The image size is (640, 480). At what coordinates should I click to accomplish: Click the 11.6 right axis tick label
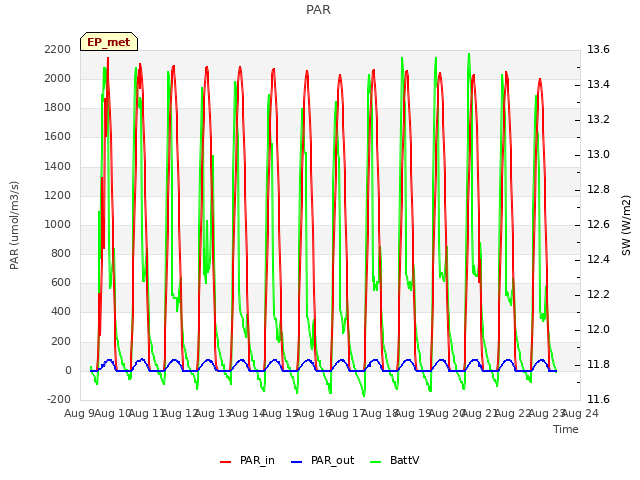(x=598, y=399)
